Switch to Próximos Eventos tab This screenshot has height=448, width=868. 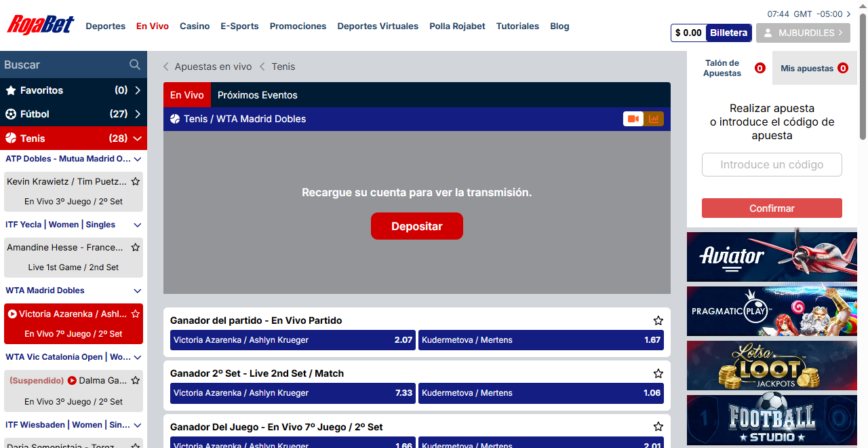tap(258, 95)
